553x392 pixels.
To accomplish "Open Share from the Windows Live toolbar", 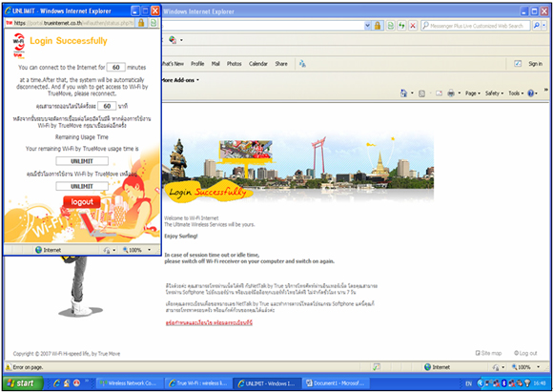I will [281, 64].
